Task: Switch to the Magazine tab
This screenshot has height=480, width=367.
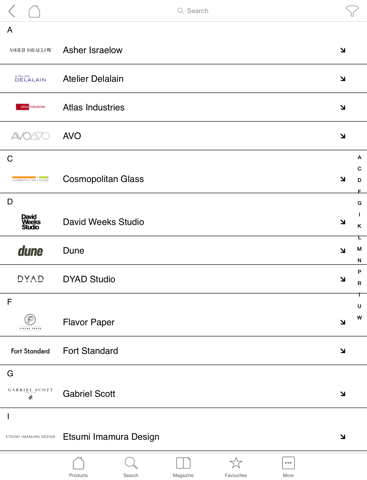Action: (x=183, y=467)
